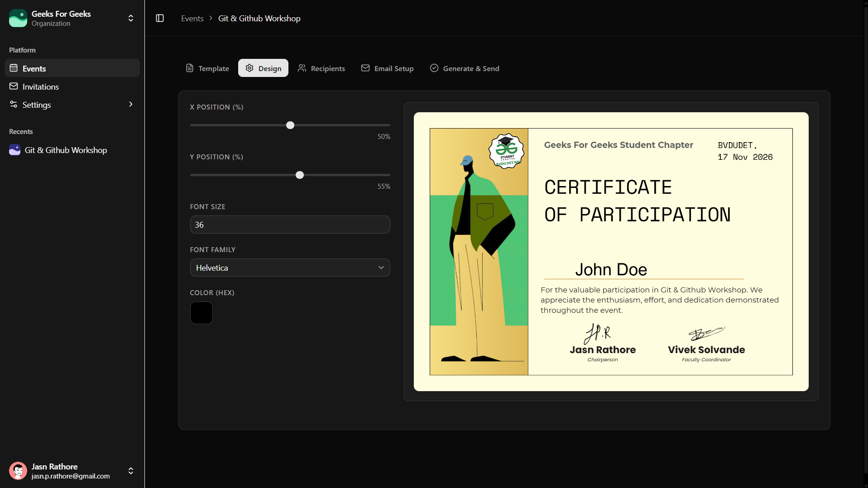Click the Events calendar icon in sidebar
Screen dimensions: 868x488
pyautogui.click(x=14, y=68)
